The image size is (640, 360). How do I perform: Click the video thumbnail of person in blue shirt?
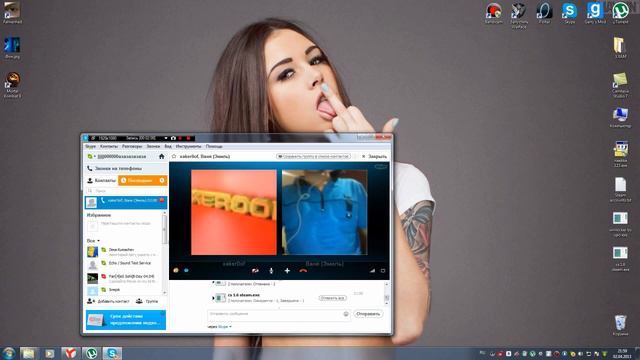coord(324,212)
